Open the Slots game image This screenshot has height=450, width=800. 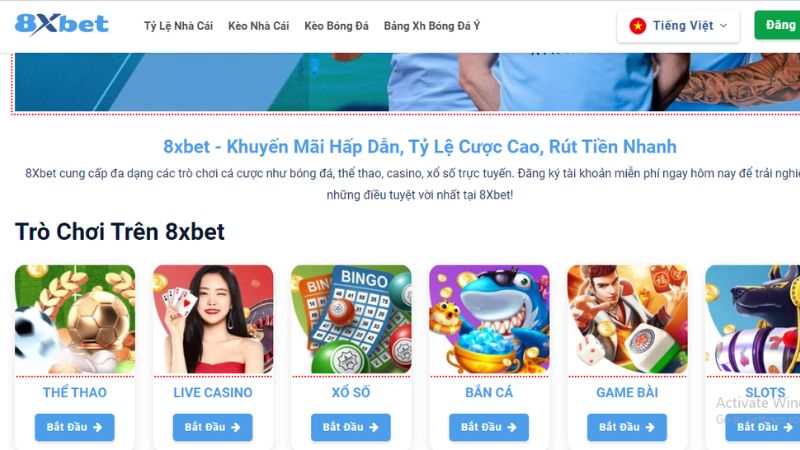pyautogui.click(x=753, y=319)
